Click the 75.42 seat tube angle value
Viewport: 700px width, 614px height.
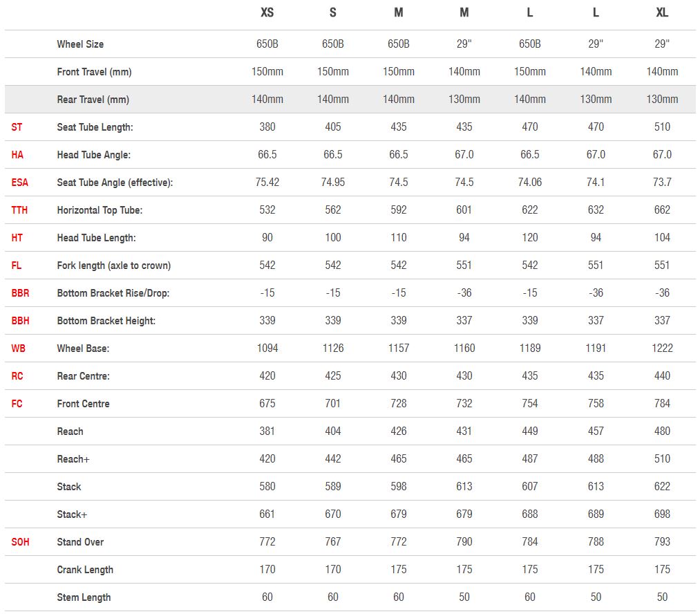[267, 183]
